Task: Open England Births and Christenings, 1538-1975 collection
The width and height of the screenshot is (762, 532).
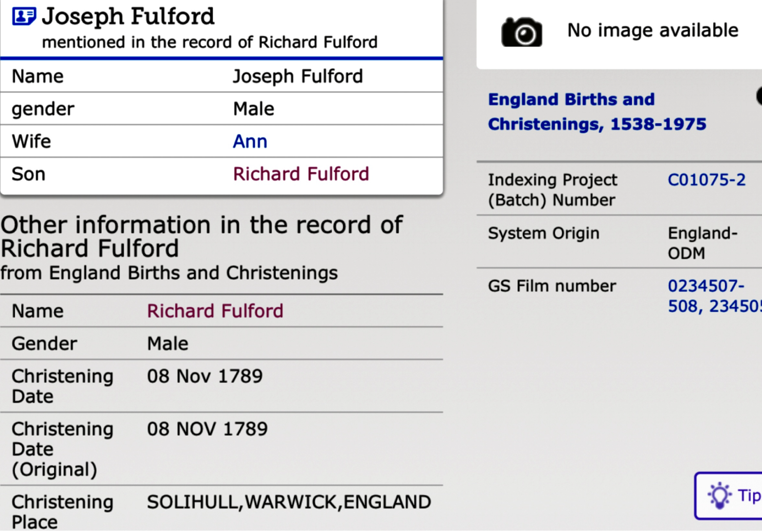Action: [597, 112]
